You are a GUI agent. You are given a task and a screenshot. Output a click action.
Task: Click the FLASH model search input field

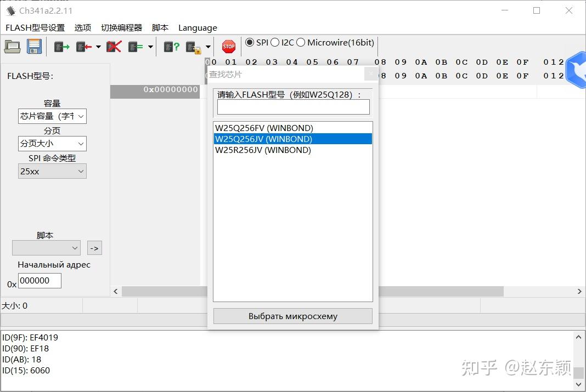tap(294, 107)
